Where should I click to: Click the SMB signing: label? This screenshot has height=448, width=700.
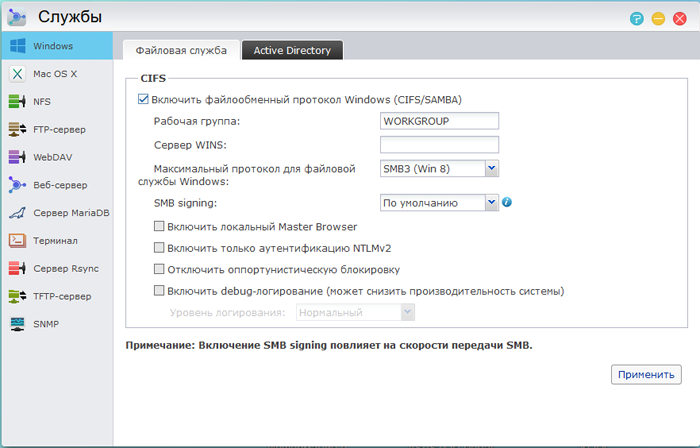[x=185, y=203]
